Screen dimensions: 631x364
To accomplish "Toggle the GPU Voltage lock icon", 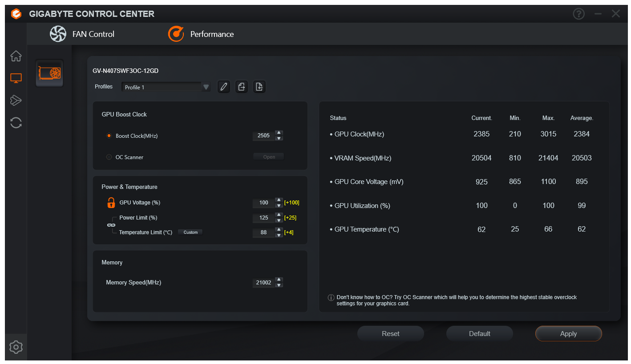I will click(x=111, y=203).
